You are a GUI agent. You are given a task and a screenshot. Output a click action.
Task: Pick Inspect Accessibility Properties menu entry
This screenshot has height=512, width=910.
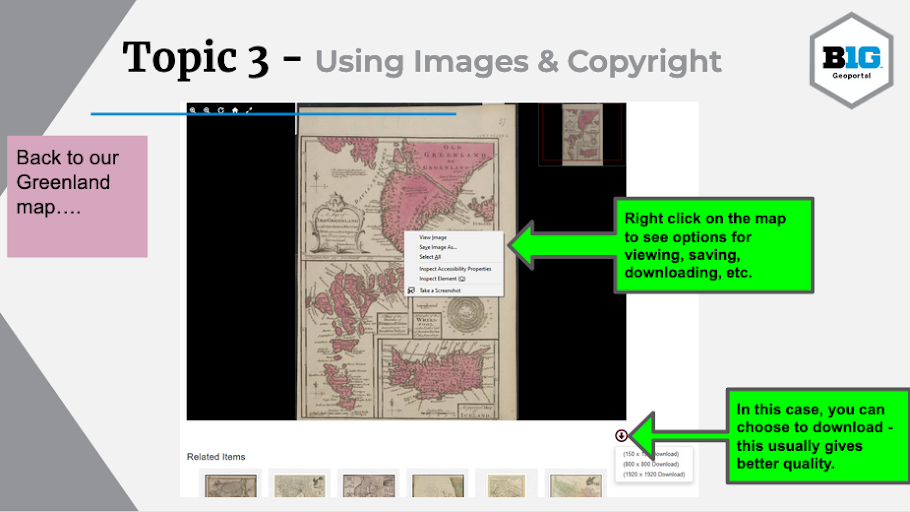[x=455, y=269]
